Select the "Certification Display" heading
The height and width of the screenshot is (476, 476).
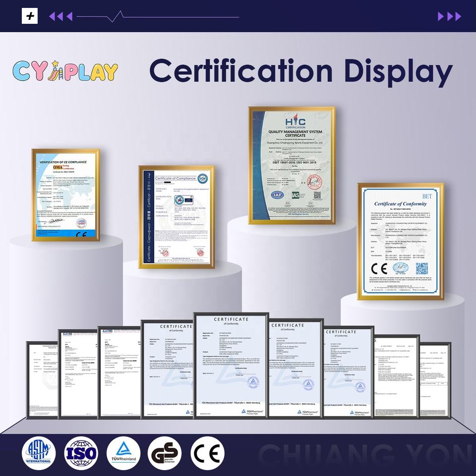pyautogui.click(x=301, y=72)
